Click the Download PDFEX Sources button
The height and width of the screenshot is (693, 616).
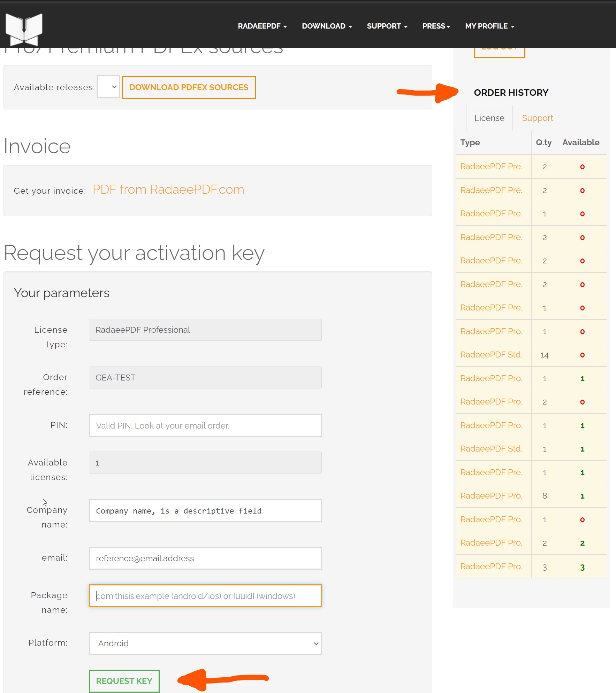tap(189, 87)
